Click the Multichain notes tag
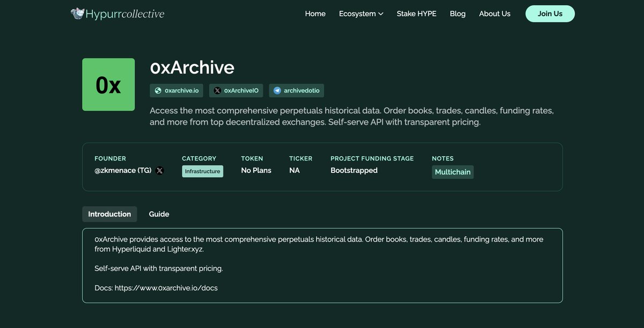Viewport: 644px width, 328px height. [x=452, y=172]
